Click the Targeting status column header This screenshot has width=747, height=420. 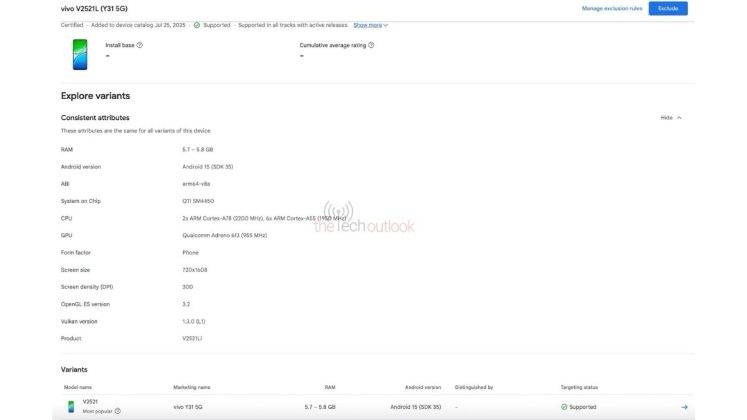point(579,386)
